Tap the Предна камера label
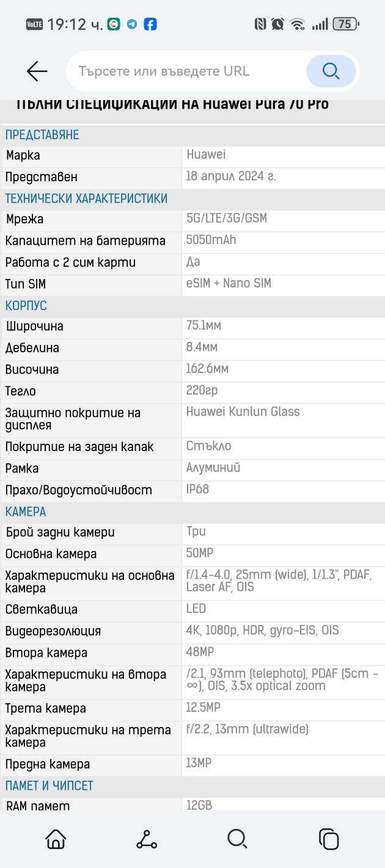The image size is (385, 868). (47, 764)
